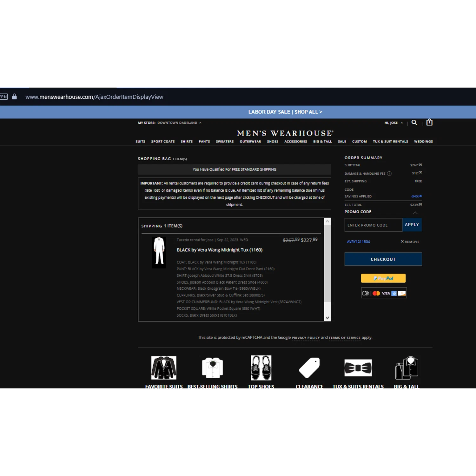Click the bow tie rentals icon
This screenshot has height=476, width=476.
coord(358,368)
